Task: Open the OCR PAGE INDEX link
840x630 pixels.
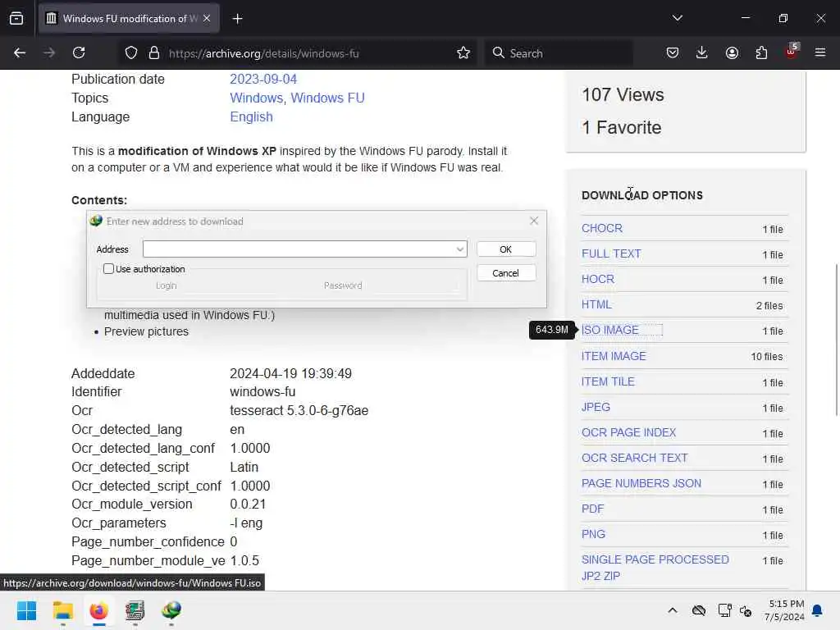Action: pyautogui.click(x=629, y=432)
